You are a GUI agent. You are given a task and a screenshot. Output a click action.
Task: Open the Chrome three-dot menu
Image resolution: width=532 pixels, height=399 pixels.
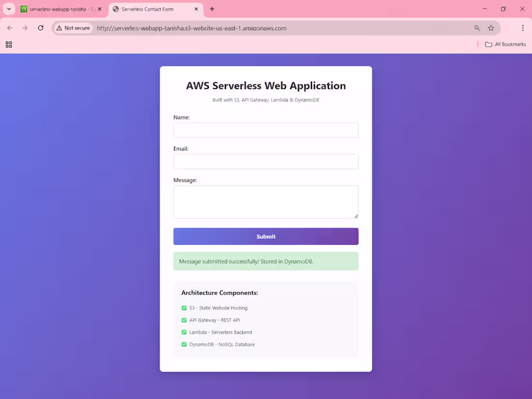tap(522, 28)
